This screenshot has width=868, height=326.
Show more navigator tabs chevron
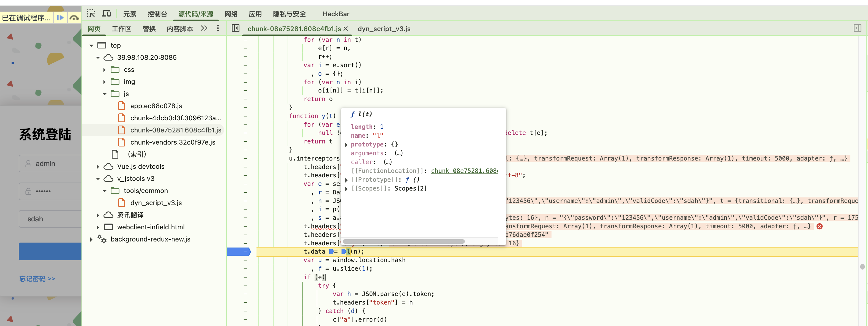coord(204,28)
